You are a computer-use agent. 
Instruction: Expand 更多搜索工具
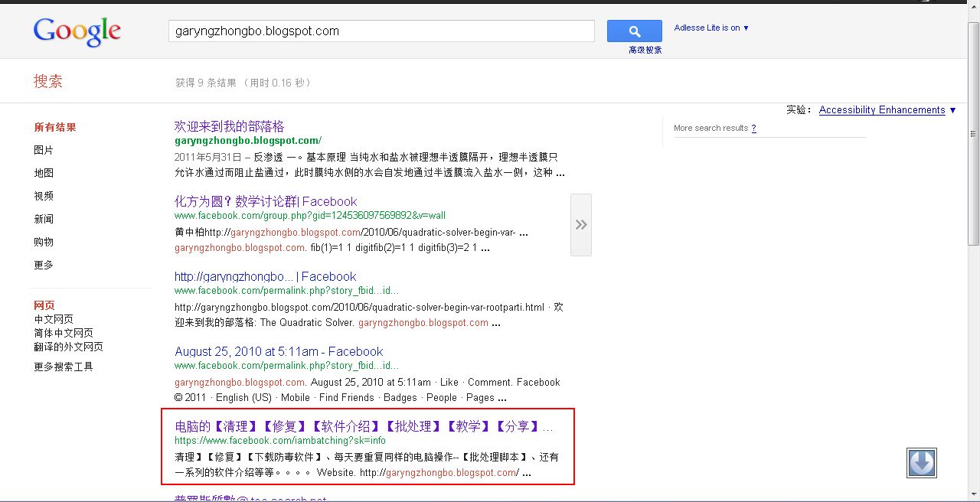[64, 367]
